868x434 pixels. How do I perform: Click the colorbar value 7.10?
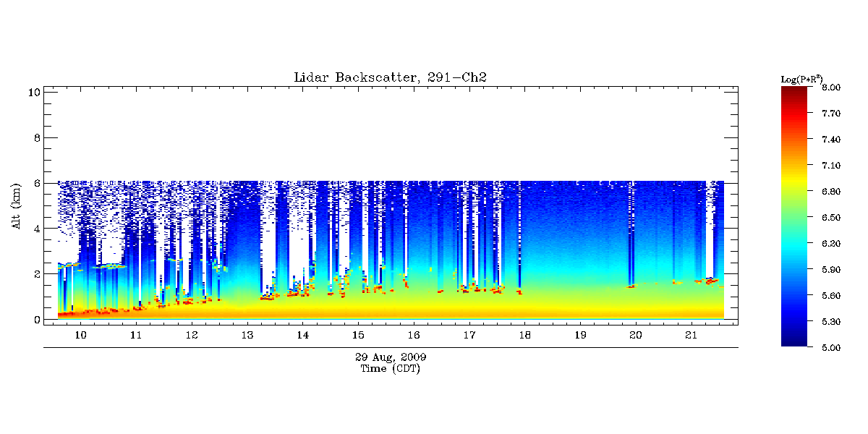(x=831, y=166)
